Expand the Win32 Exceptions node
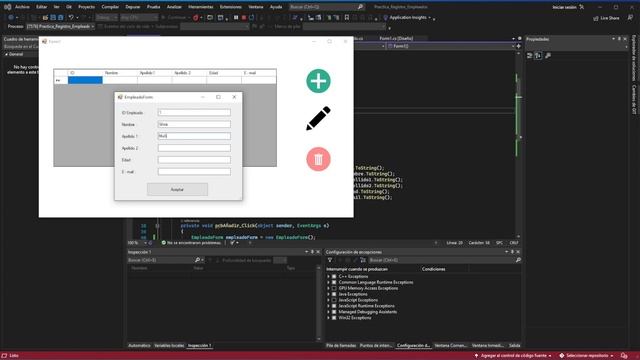 328,318
